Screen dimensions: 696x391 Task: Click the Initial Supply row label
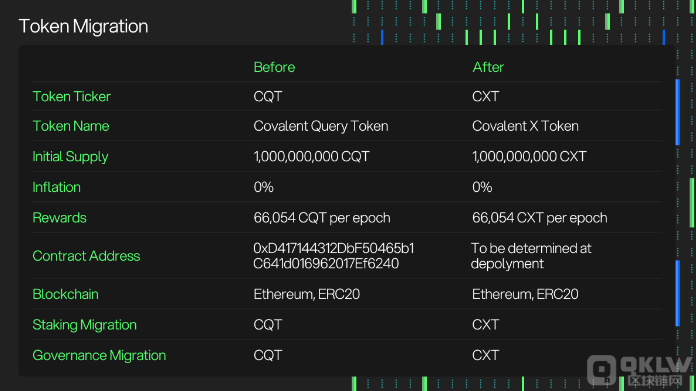[x=70, y=157]
